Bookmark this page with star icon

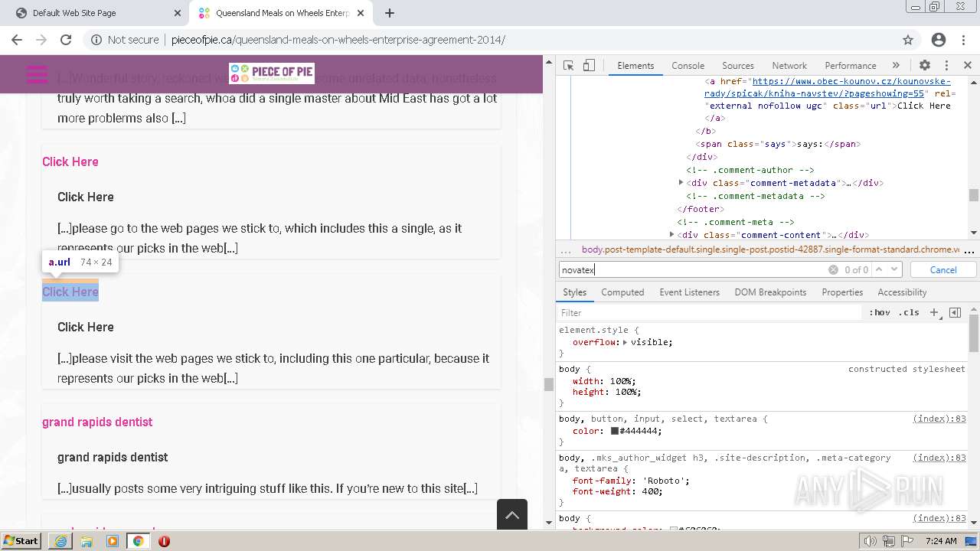(908, 40)
